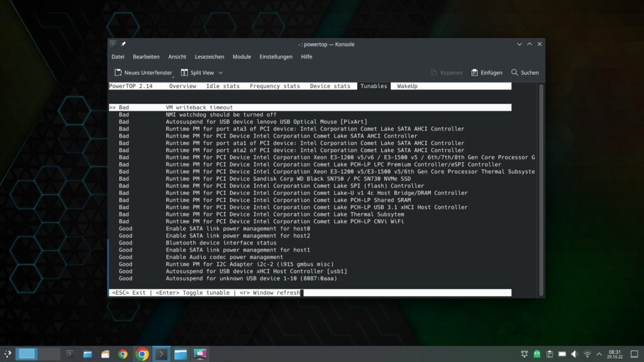Open the KDE application launcher
The image size is (644, 362).
pyautogui.click(x=8, y=354)
